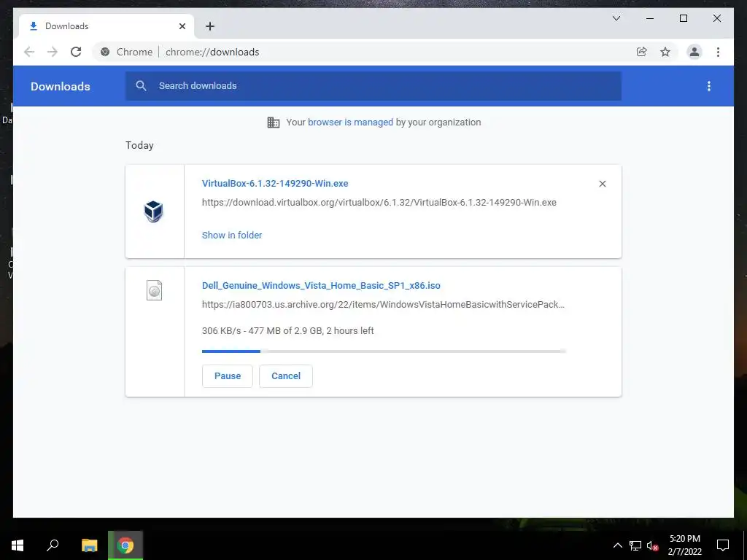
Task: Bookmark this tab with the star icon
Action: tap(665, 52)
